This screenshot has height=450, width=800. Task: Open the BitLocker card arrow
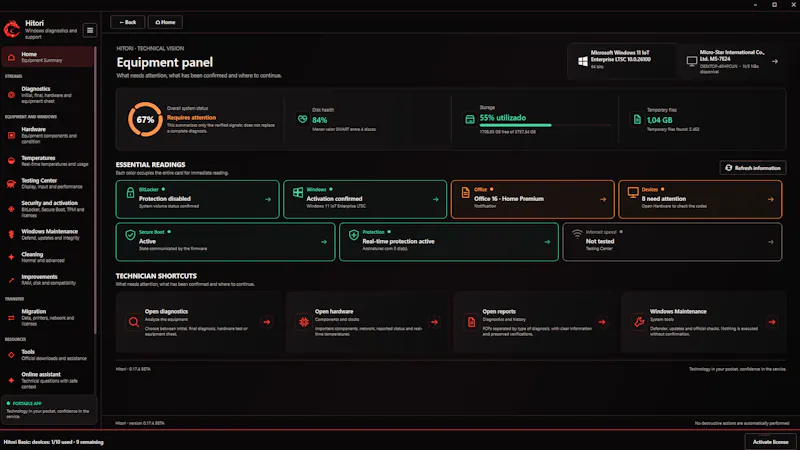[268, 199]
